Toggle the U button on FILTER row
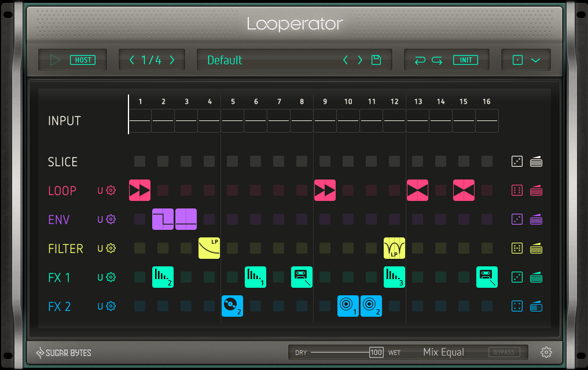Image resolution: width=588 pixels, height=370 pixels. [100, 248]
